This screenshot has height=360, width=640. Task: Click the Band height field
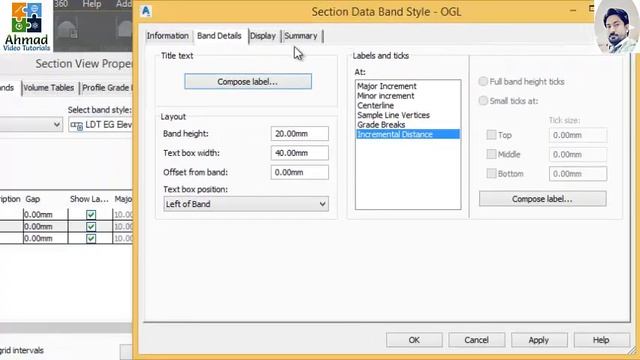300,133
